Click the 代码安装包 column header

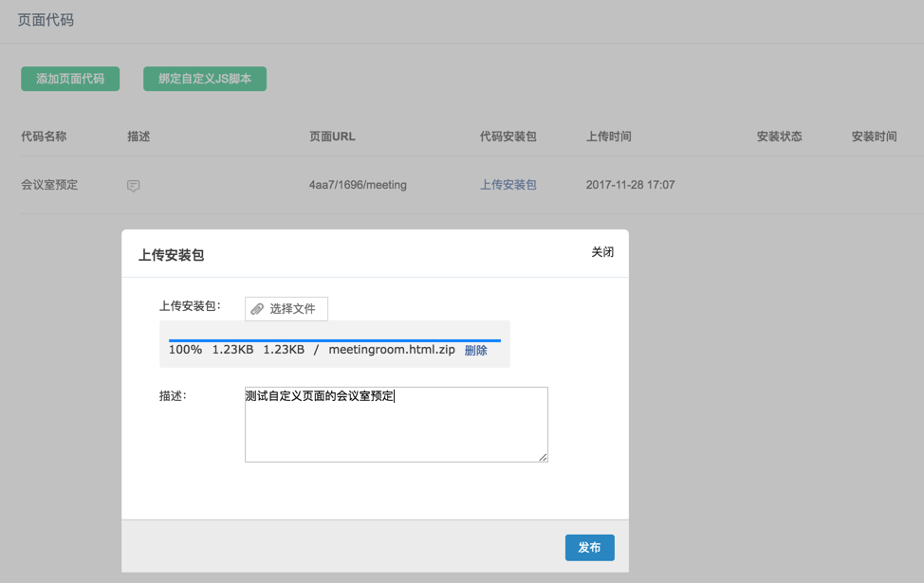tap(508, 137)
